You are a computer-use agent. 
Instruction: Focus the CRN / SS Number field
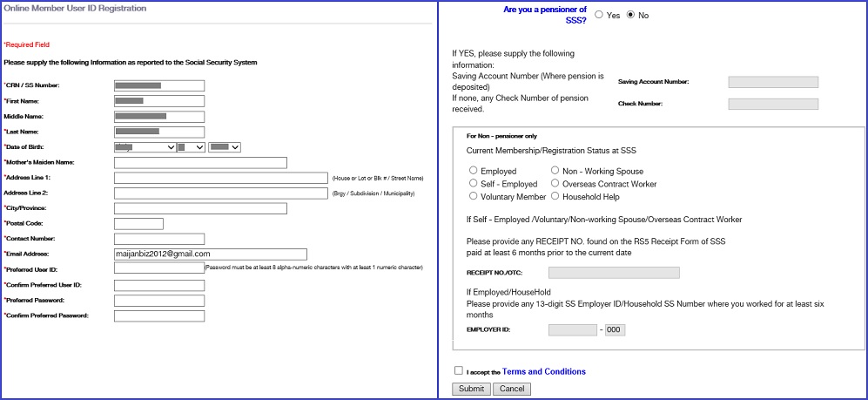[159, 86]
